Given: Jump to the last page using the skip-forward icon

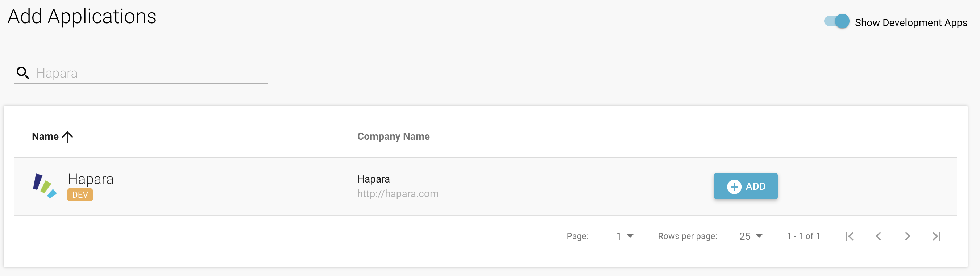Looking at the screenshot, I should click(937, 236).
